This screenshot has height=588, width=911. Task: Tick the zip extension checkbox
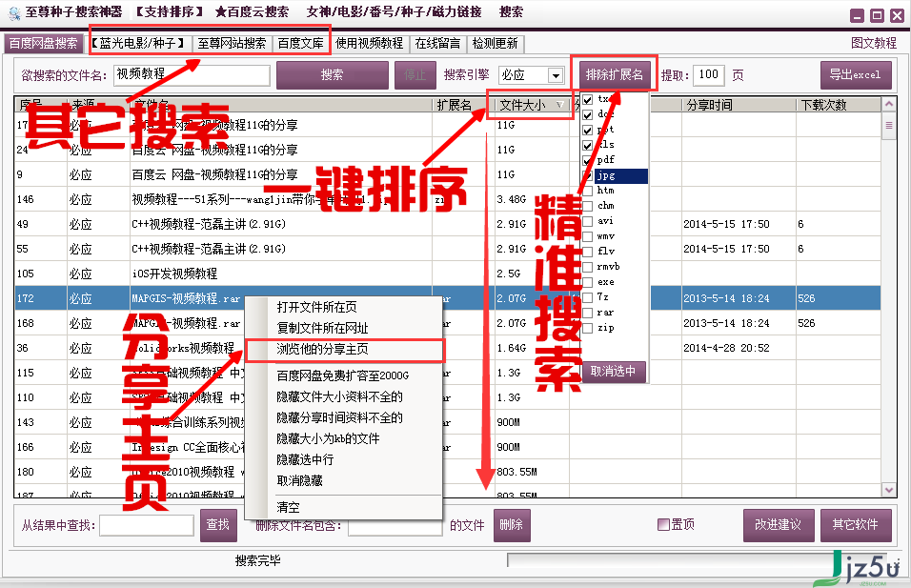tap(587, 328)
